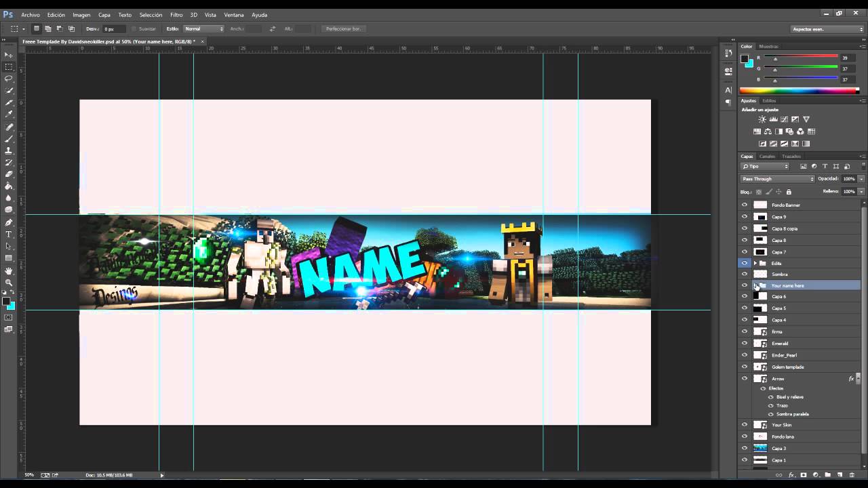Expand the Your name here group
The image size is (868, 488).
coord(755,285)
